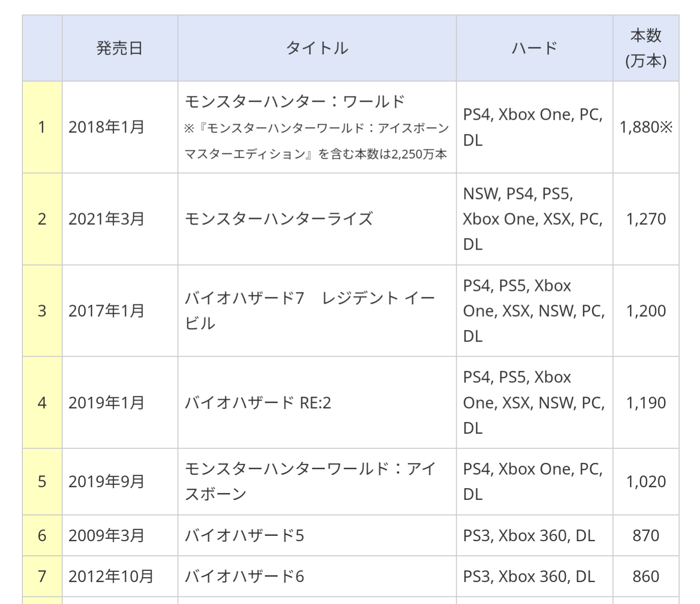
Task: Click the 1,270 sales figure
Action: [x=646, y=219]
